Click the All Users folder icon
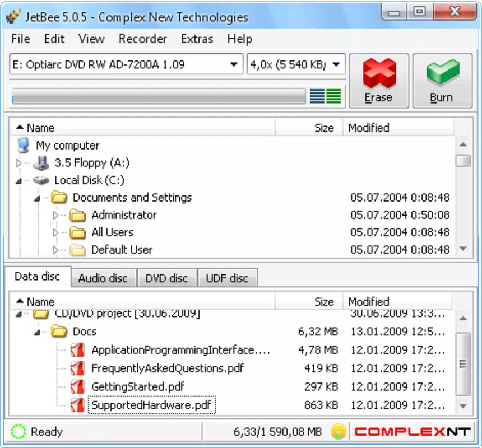 tap(77, 232)
